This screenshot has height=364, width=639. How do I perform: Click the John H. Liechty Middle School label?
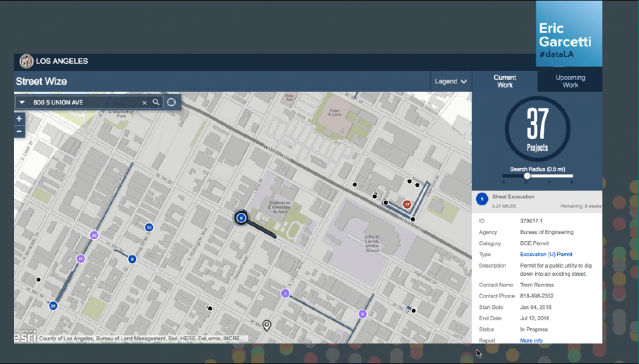pos(371,243)
